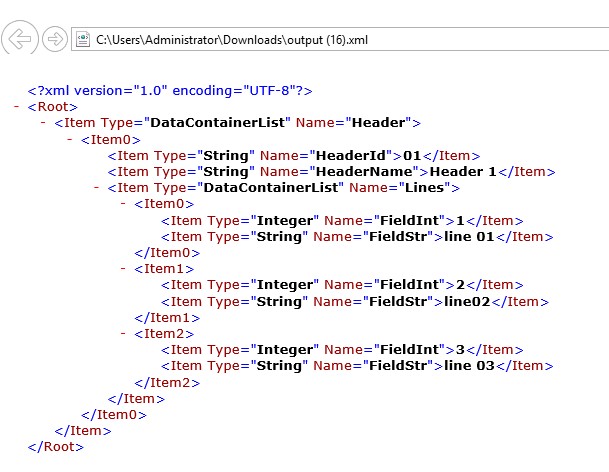Screen dimensions: 609x472
Task: Collapse the Item0 node inside Lines
Action: (123, 204)
